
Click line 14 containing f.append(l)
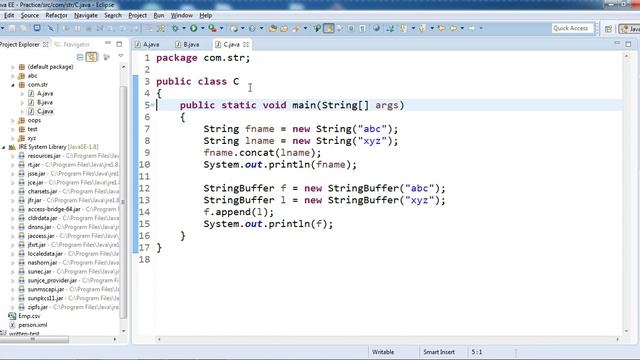[239, 212]
